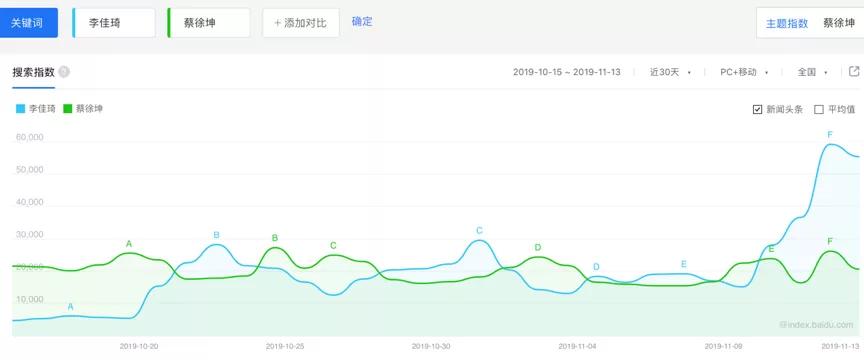The image size is (864, 360).
Task: Select green news marker A
Action: click(129, 244)
